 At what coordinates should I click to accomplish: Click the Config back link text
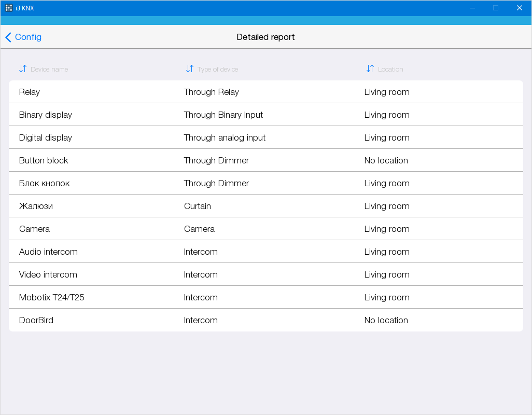[28, 37]
